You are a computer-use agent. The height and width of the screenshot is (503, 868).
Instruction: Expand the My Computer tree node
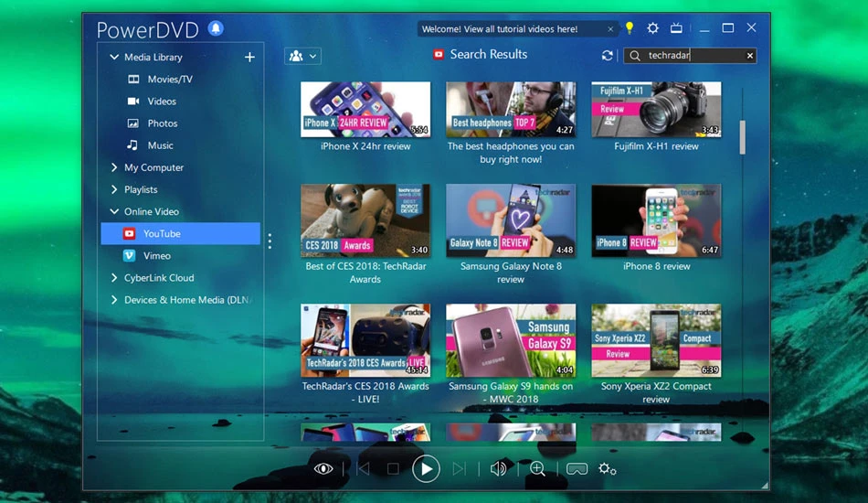point(114,167)
